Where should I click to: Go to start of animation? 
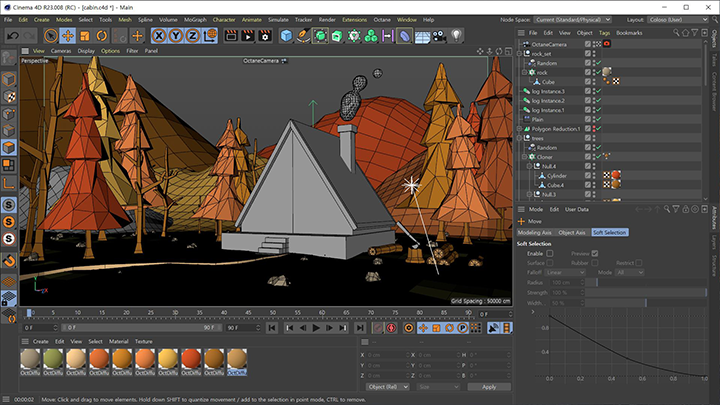point(272,328)
